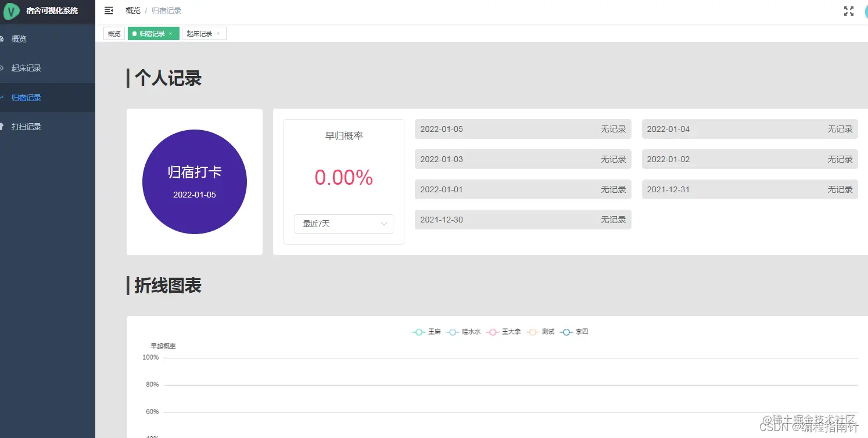Click the 个人记录 section heading
This screenshot has height=438, width=868.
168,78
